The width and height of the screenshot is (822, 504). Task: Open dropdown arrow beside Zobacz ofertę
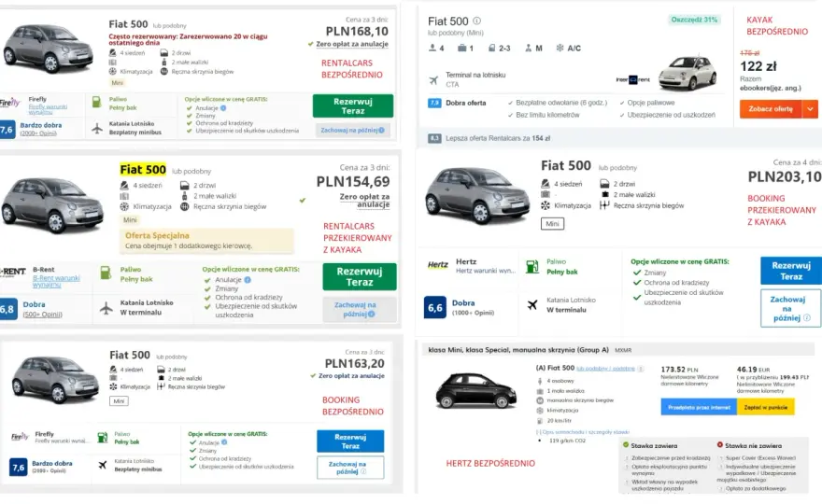pos(811,109)
